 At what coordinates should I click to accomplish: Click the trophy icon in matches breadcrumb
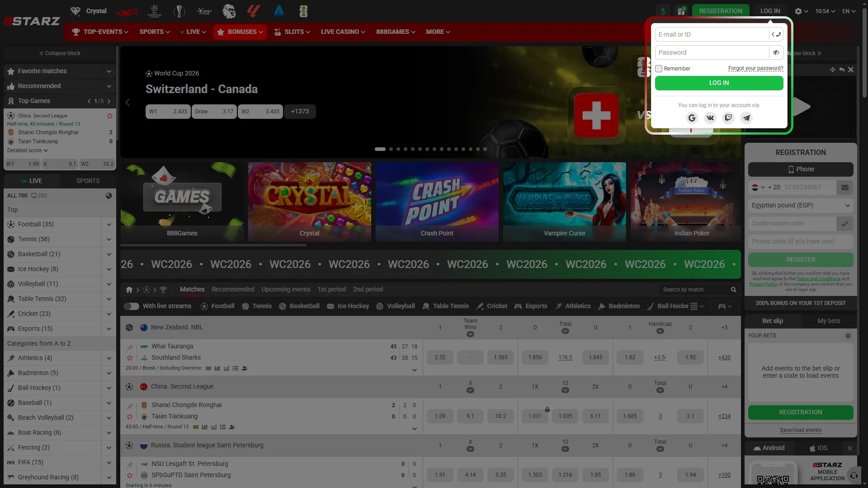click(163, 290)
